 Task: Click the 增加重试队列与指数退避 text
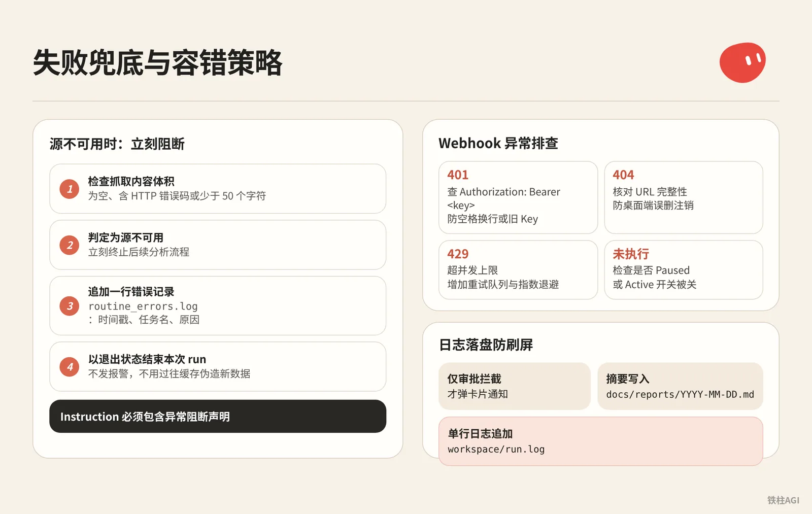coord(503,285)
